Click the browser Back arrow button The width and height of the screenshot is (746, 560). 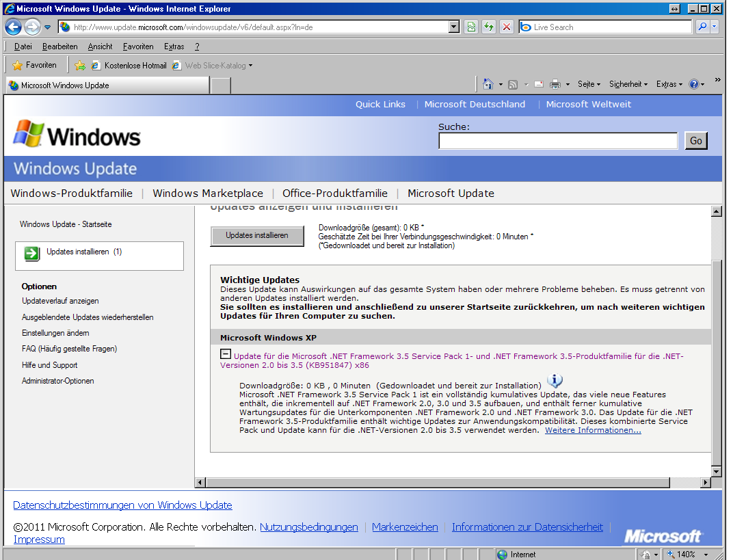13,27
